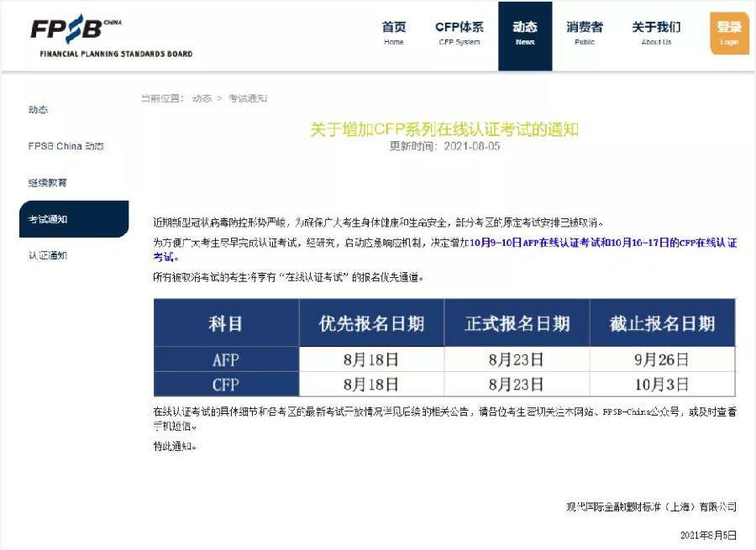Click AFP formal registration date 8月23日
The height and width of the screenshot is (550, 756).
point(517,359)
